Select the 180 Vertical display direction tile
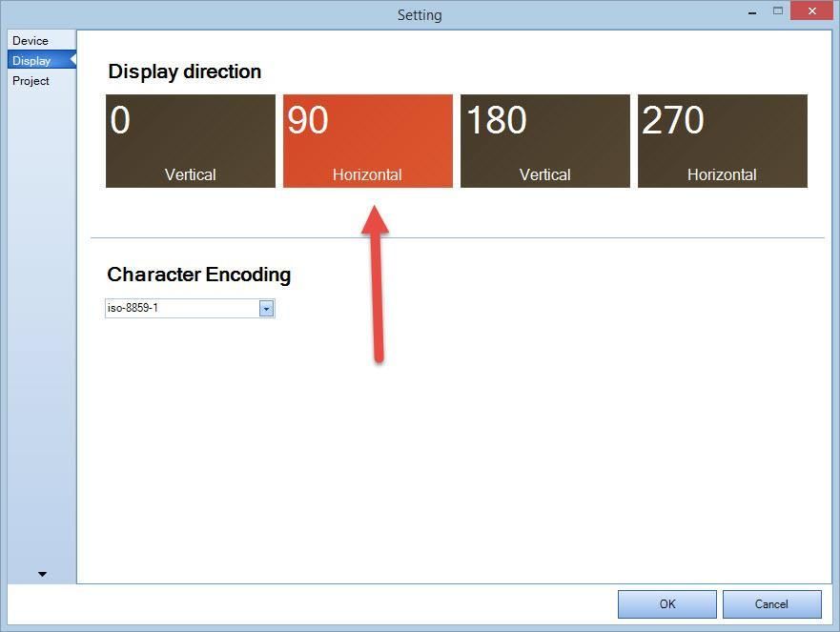The width and height of the screenshot is (840, 632). point(544,141)
